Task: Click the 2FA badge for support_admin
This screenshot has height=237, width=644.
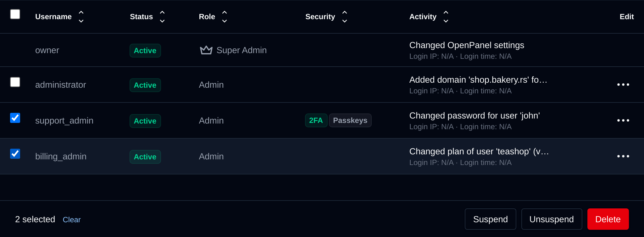Action: (316, 120)
